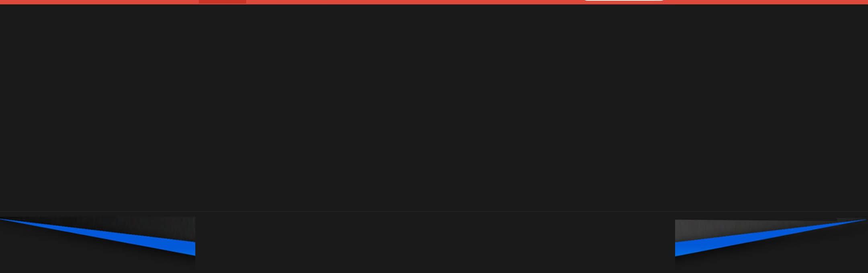Click the red top bar right of white button
The height and width of the screenshot is (273, 868).
pos(766,2)
